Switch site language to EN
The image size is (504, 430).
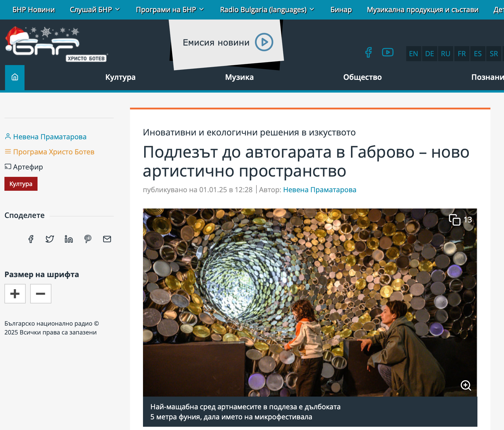[x=414, y=54]
